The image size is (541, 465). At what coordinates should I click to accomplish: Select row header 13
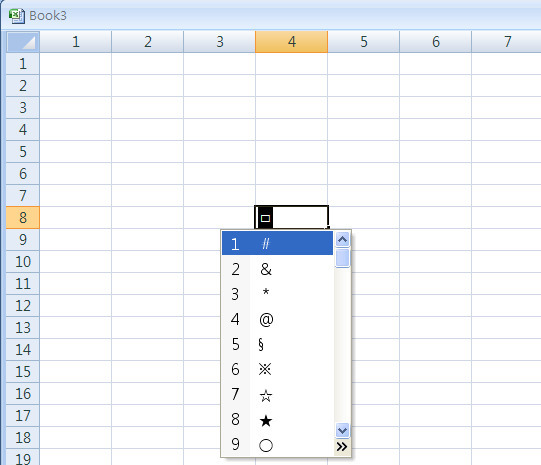click(x=23, y=328)
